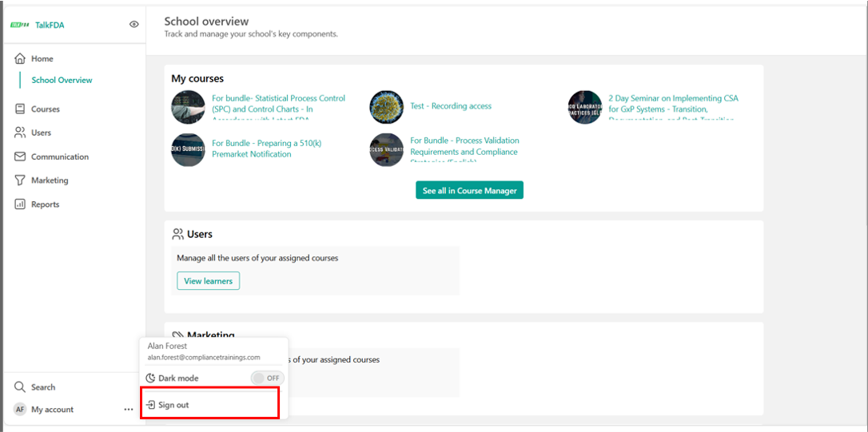The image size is (868, 432).
Task: Click the Reports chart icon
Action: pyautogui.click(x=20, y=204)
